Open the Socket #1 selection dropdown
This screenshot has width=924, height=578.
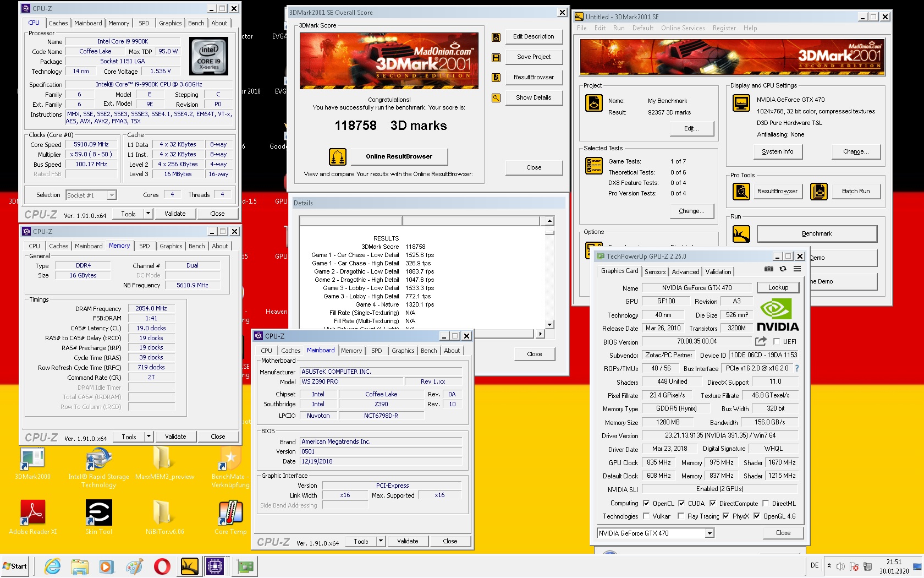click(112, 195)
